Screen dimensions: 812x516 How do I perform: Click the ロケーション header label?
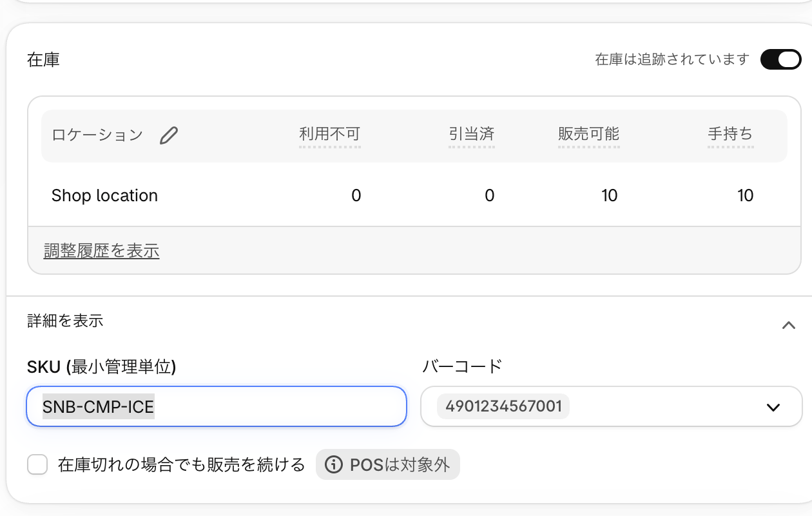pyautogui.click(x=97, y=135)
